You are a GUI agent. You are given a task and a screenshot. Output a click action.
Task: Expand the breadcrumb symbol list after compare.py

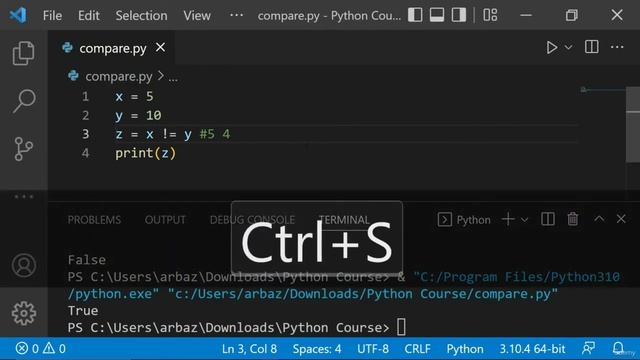(x=173, y=77)
